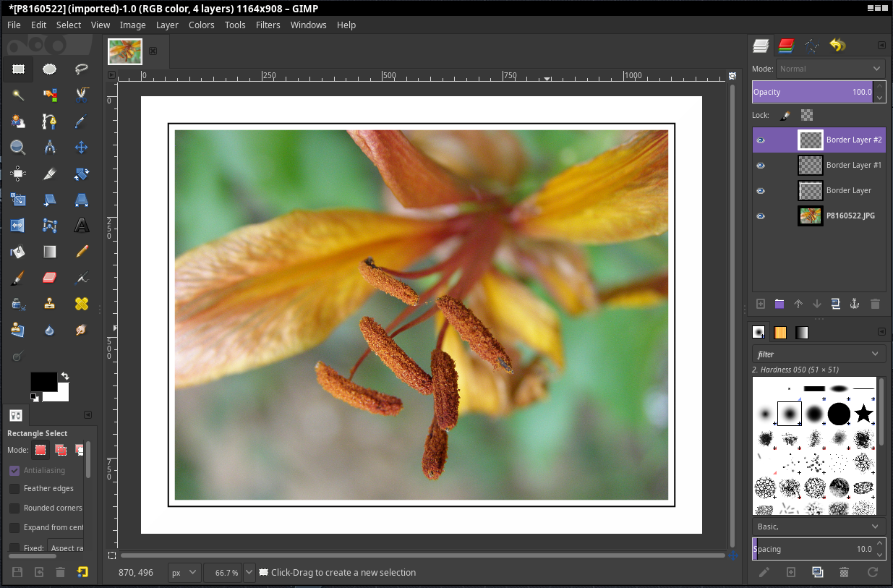Choose the Fuzzy Select magic wand tool
The height and width of the screenshot is (588, 893).
(18, 95)
